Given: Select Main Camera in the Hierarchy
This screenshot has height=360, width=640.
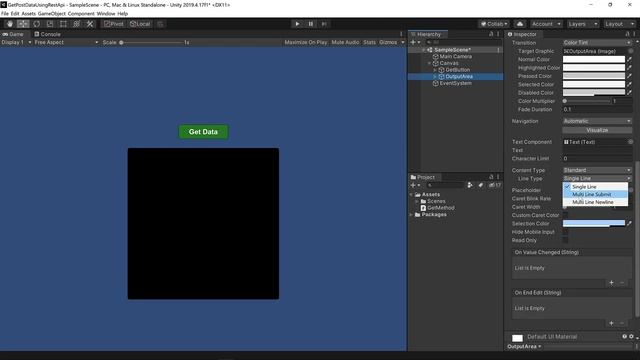Looking at the screenshot, I should tap(456, 56).
